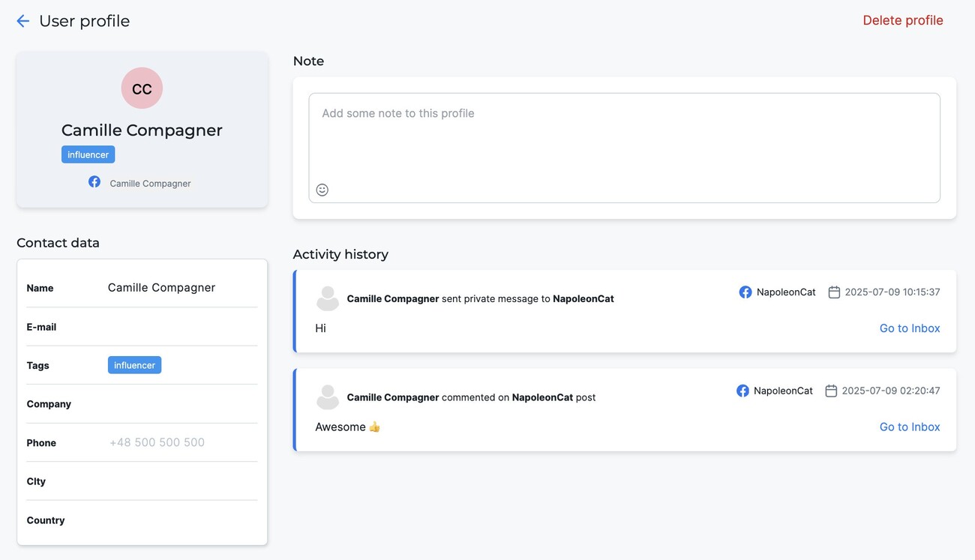Click the Phone field showing +48 500 500 500

tap(157, 442)
